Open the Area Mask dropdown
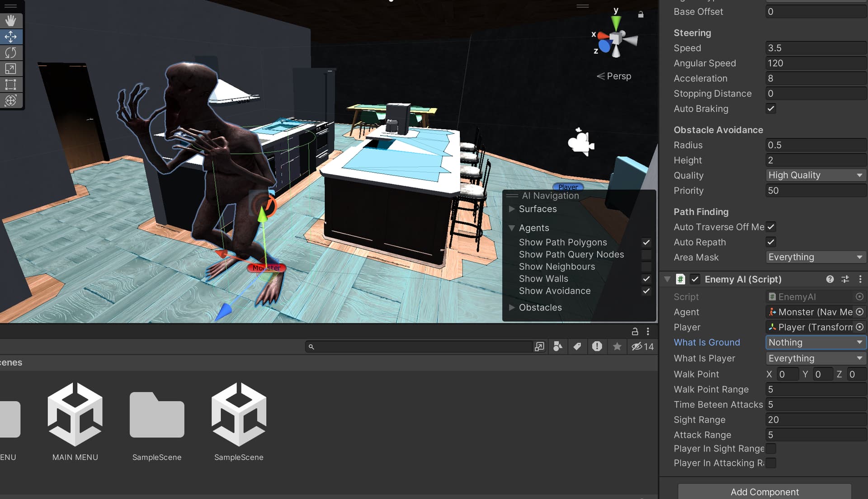Image resolution: width=868 pixels, height=499 pixels. point(815,257)
